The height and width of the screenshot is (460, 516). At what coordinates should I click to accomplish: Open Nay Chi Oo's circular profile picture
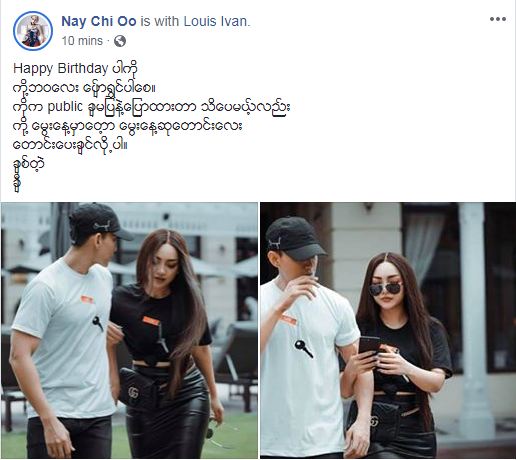pyautogui.click(x=33, y=31)
